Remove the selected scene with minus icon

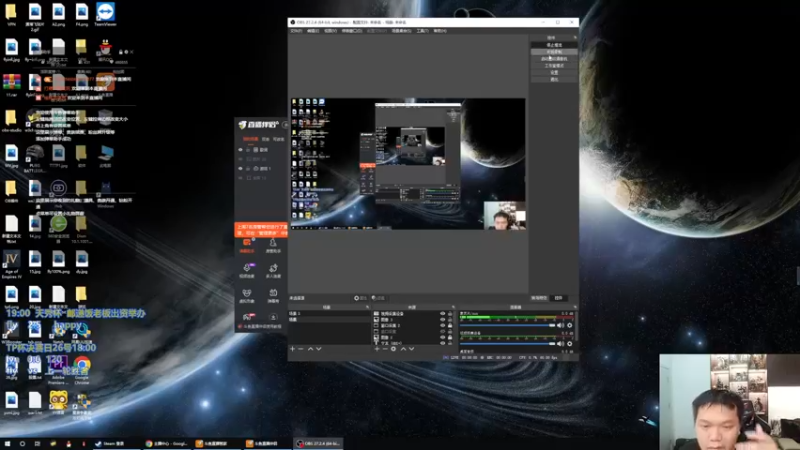pyautogui.click(x=301, y=349)
